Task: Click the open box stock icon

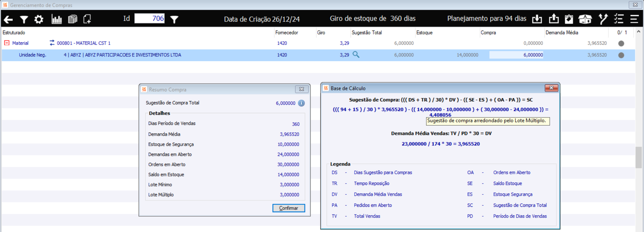Action: click(585, 19)
